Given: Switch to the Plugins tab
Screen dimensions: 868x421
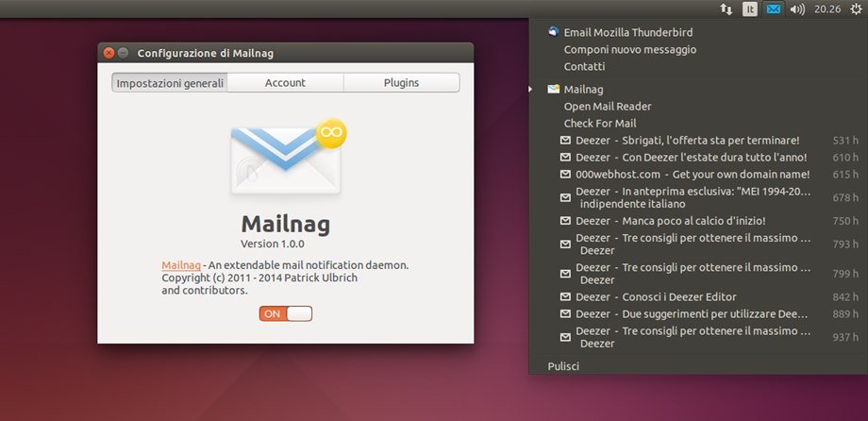Looking at the screenshot, I should pos(401,83).
